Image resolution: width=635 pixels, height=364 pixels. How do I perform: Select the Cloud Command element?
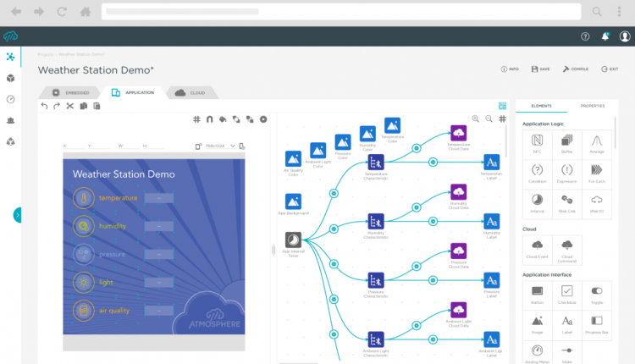[567, 250]
